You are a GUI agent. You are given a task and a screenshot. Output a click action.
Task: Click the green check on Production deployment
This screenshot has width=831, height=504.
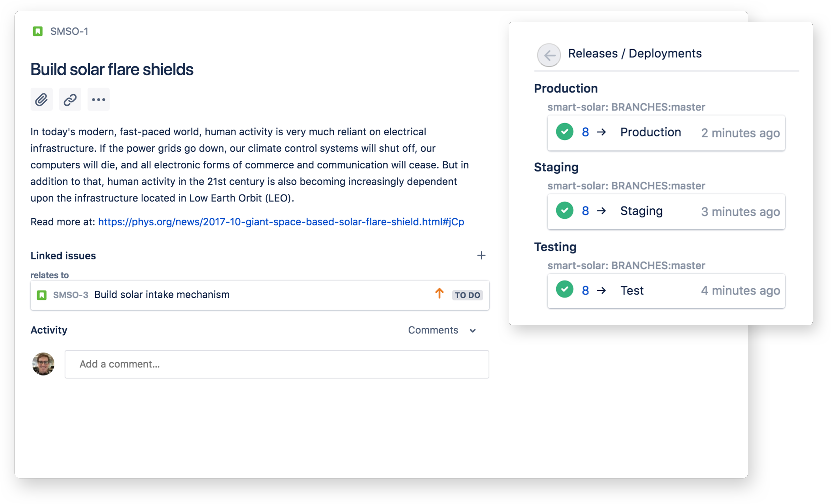(564, 132)
